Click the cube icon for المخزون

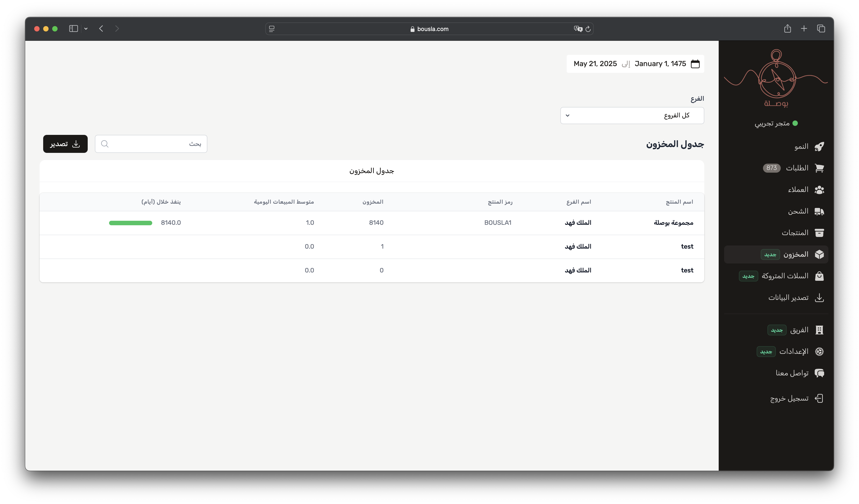tap(819, 254)
